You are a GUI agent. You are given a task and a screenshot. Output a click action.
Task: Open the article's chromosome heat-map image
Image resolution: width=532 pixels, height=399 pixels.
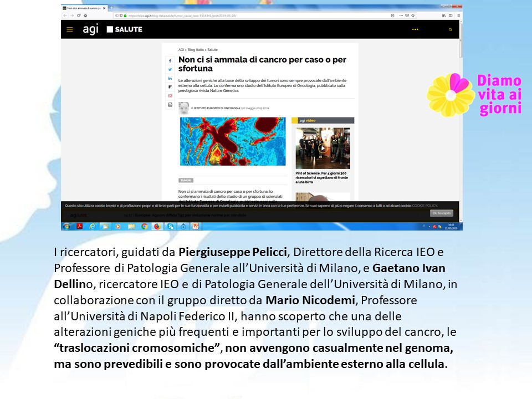pyautogui.click(x=233, y=141)
